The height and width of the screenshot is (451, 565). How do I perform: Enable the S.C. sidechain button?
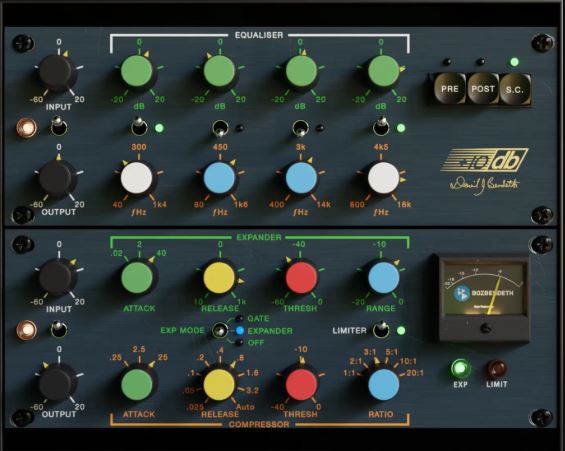coord(514,89)
